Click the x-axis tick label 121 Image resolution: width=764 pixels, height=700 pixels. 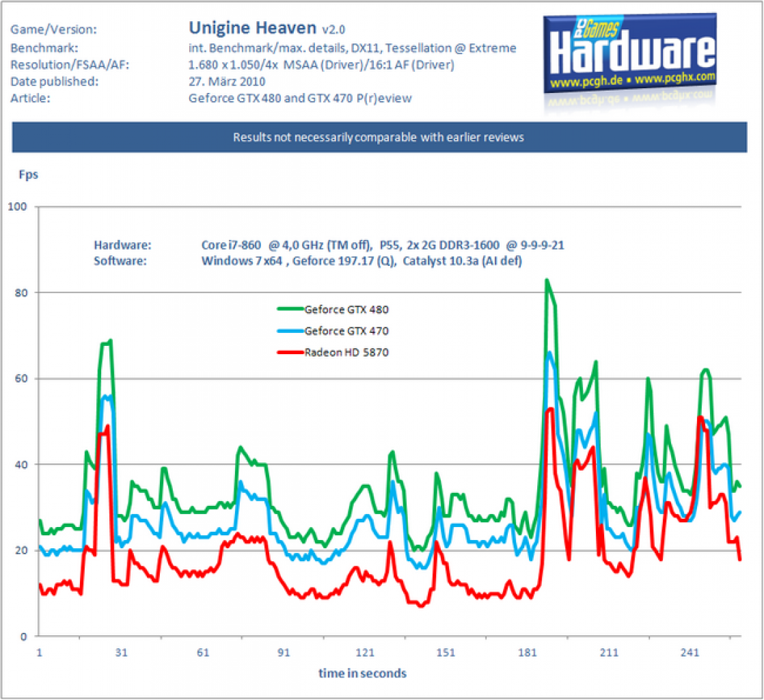365,652
